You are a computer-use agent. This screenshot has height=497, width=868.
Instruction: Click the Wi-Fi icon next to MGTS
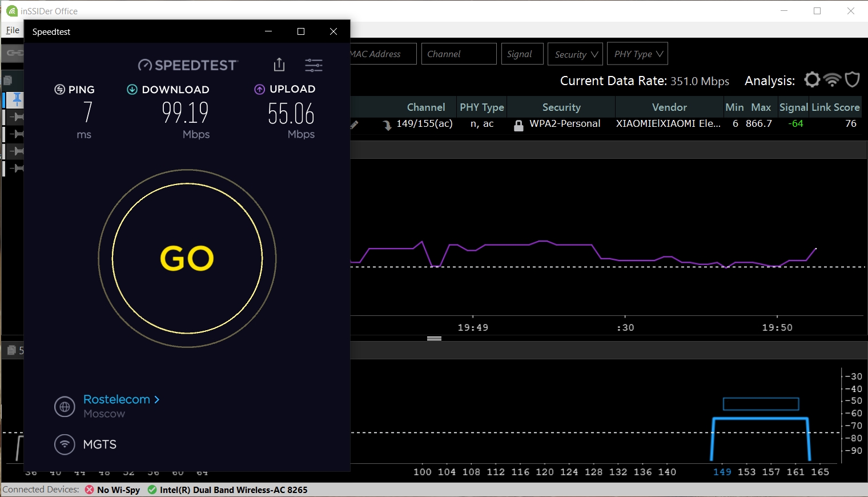(x=65, y=444)
